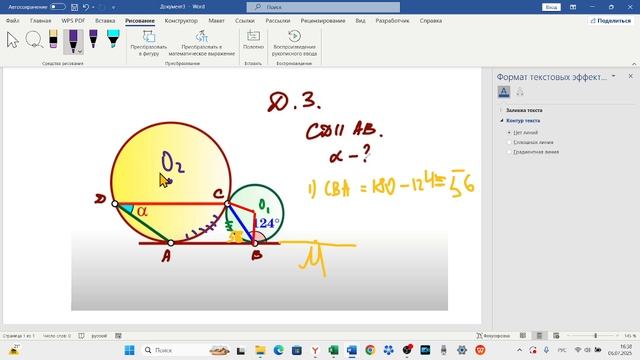The image size is (640, 360).
Task: Open the Рецензирование tab
Action: [x=323, y=20]
